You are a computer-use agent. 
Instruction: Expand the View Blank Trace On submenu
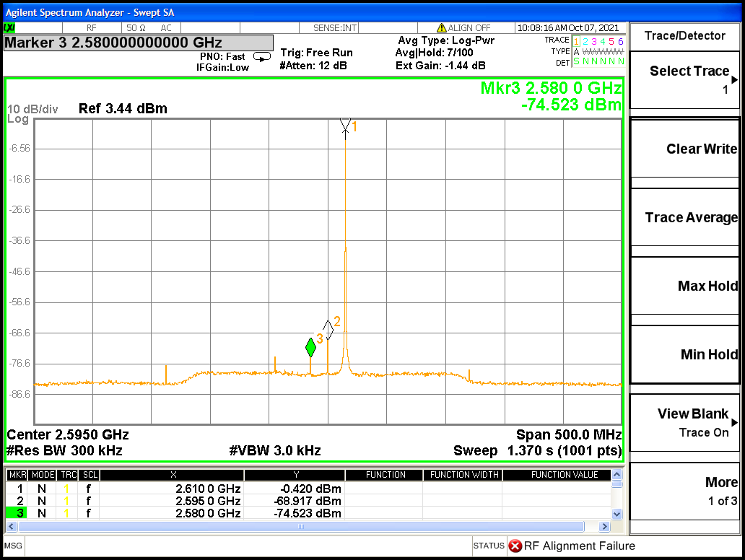click(684, 422)
